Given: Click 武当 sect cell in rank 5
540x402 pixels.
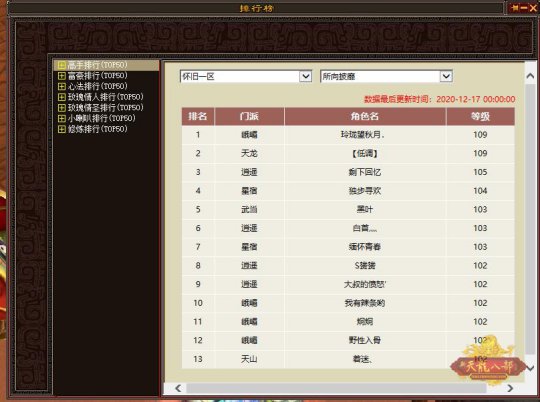Looking at the screenshot, I should [x=249, y=209].
